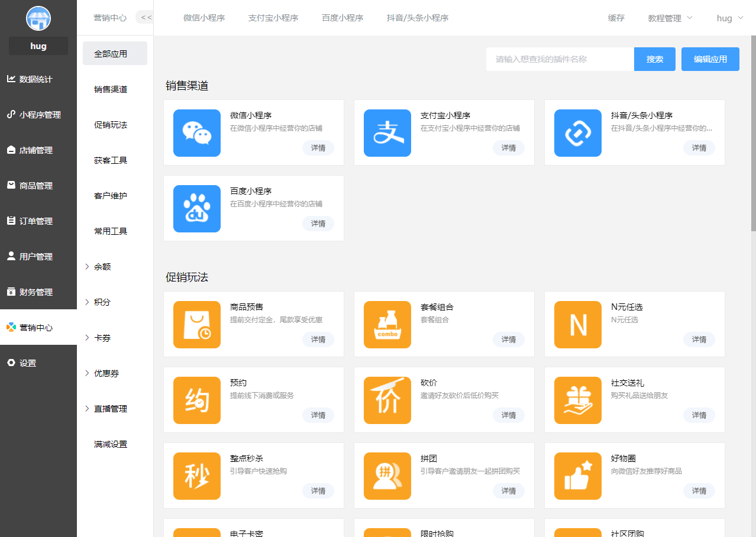
Task: Switch to the 抖音/头条小程序 top tab
Action: tap(418, 18)
